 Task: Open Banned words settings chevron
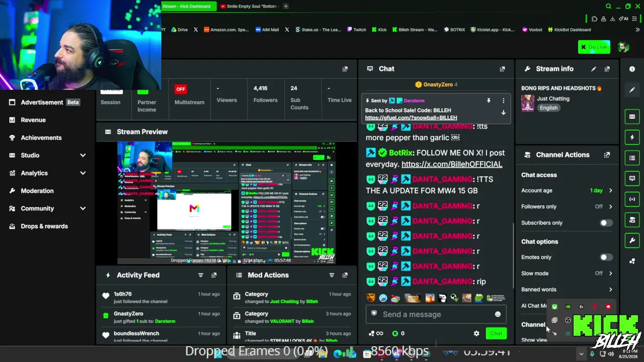[x=610, y=290]
